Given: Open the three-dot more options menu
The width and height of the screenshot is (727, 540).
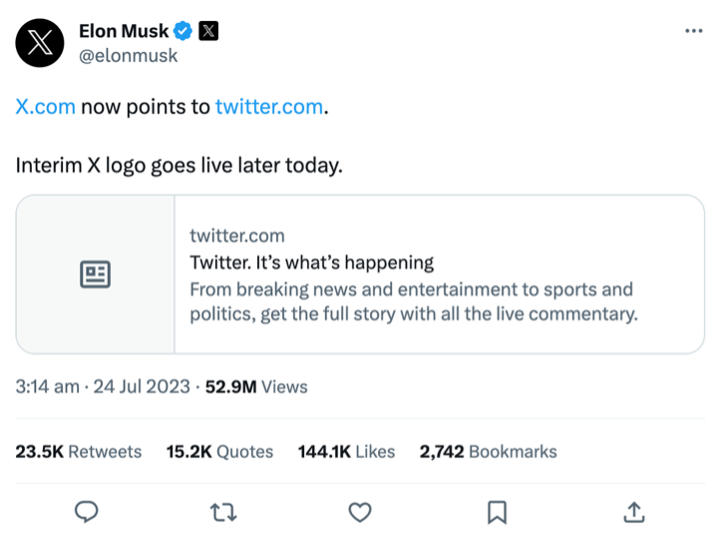Looking at the screenshot, I should (x=693, y=31).
